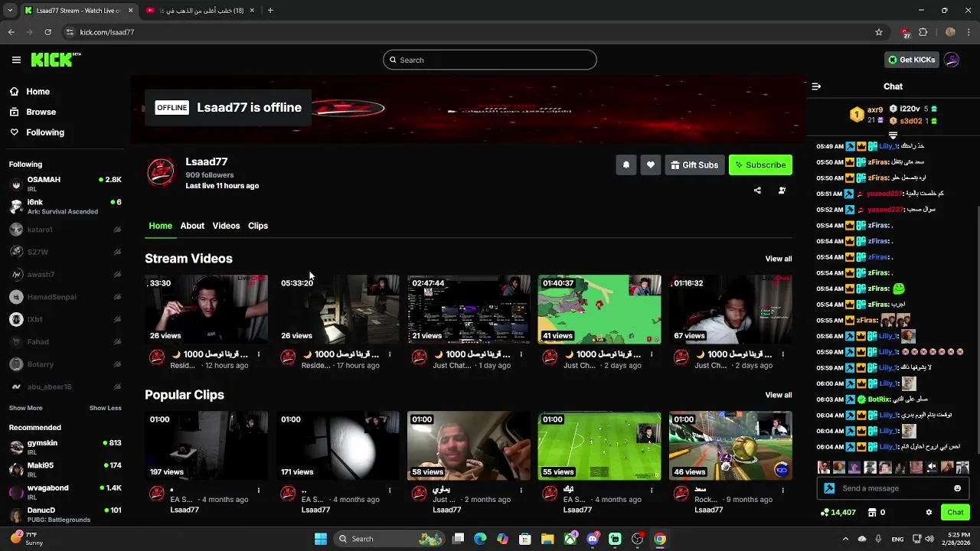Open the 05:33:20 stream video thumbnail
The image size is (980, 551).
(338, 309)
